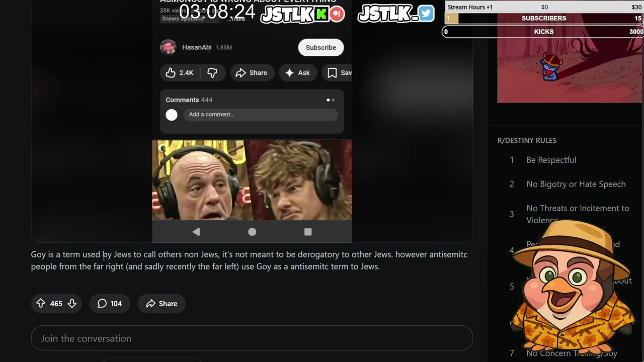Click the post score 465
The width and height of the screenshot is (644, 362).
[x=56, y=304]
